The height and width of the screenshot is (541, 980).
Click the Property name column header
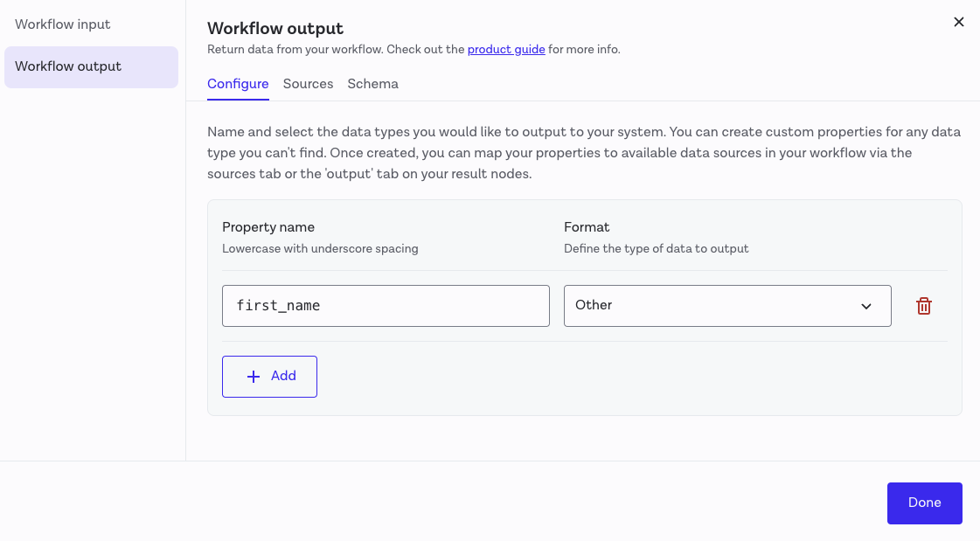tap(268, 226)
